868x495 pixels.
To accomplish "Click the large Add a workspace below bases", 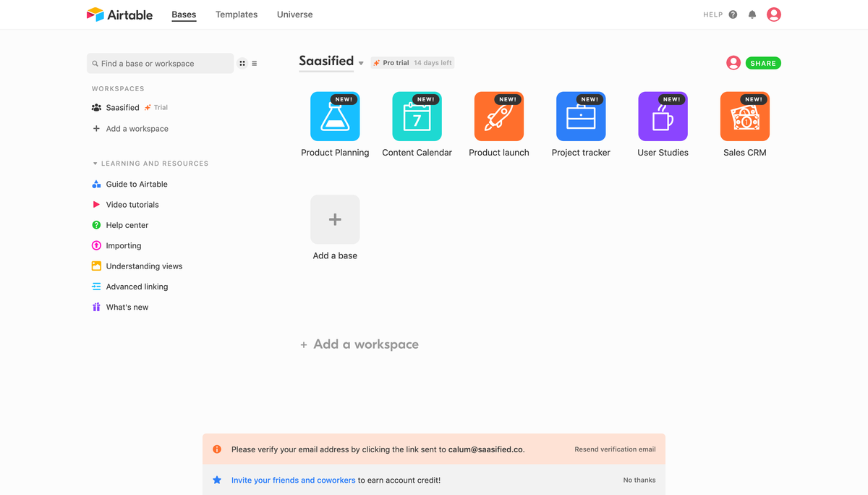I will click(359, 344).
